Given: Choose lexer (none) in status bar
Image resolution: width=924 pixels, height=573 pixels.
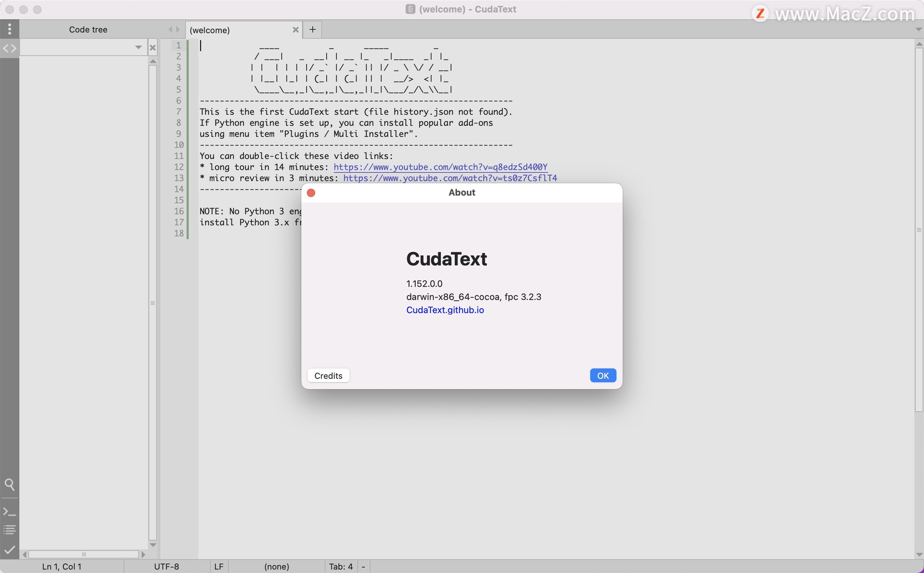Looking at the screenshot, I should 277,567.
